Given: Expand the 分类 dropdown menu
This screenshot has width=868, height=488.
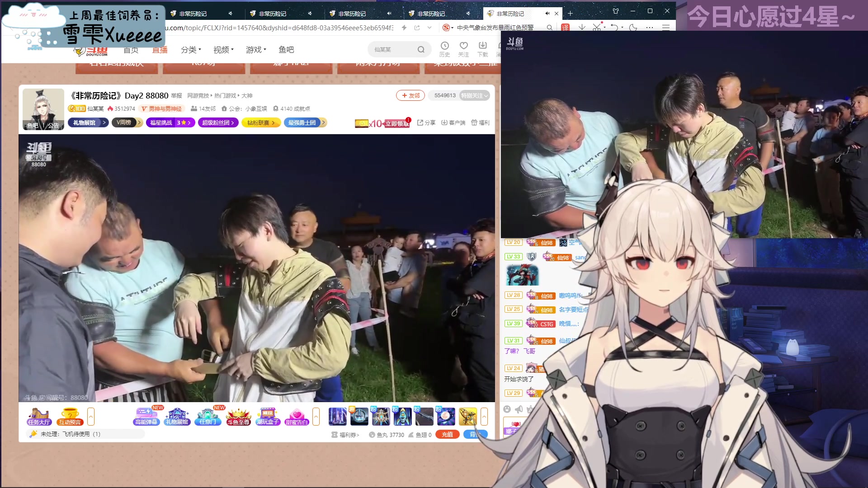Looking at the screenshot, I should 191,50.
